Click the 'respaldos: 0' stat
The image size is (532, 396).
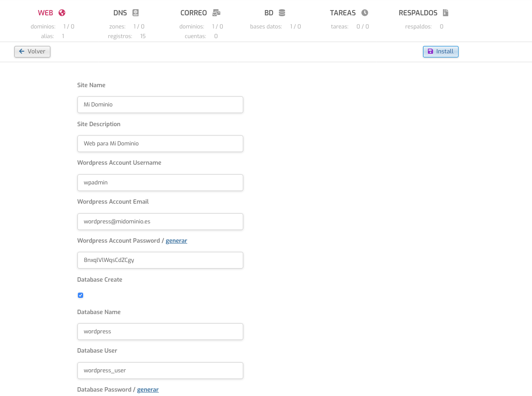[x=424, y=27]
